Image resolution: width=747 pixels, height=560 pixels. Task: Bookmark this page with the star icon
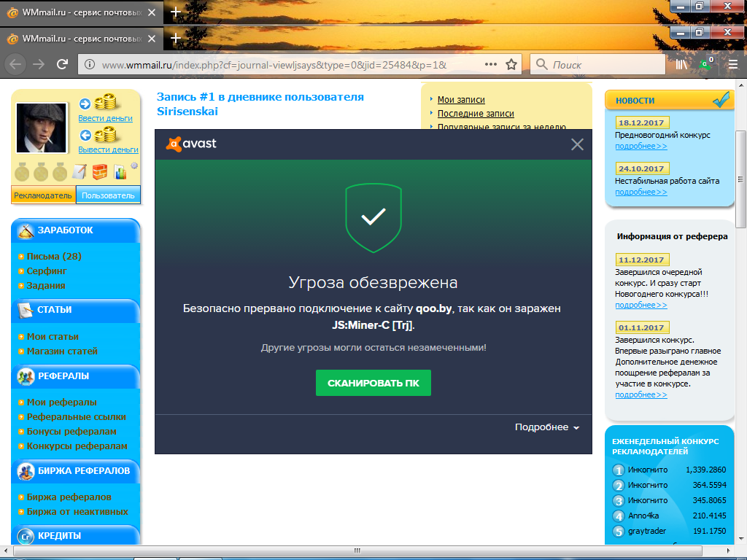511,64
